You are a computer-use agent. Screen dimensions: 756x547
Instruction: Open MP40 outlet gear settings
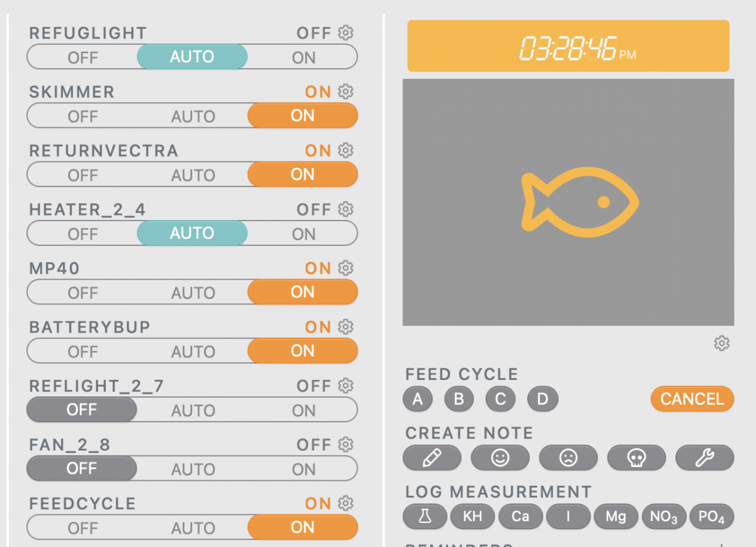(345, 268)
